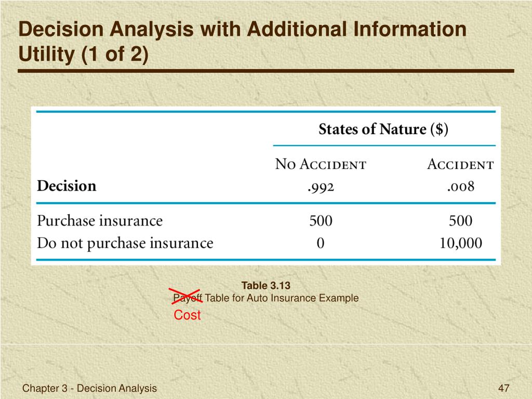Click the red X over 'Payoff'
This screenshot has height=399, width=532.
(185, 296)
